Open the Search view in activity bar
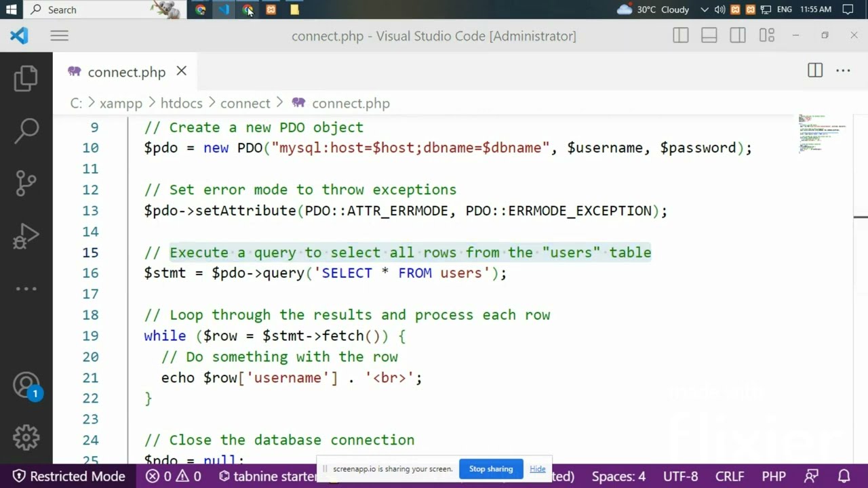Image resolution: width=868 pixels, height=488 pixels. pos(26,130)
